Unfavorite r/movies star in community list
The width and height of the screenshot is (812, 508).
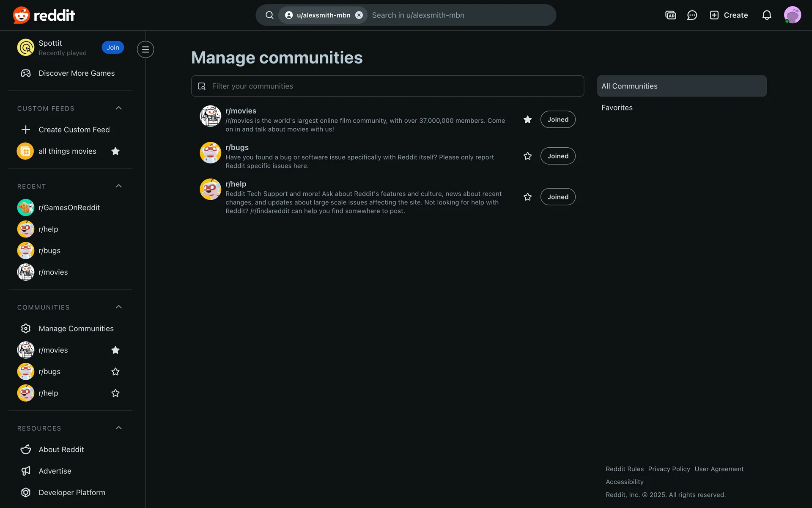pyautogui.click(x=527, y=120)
